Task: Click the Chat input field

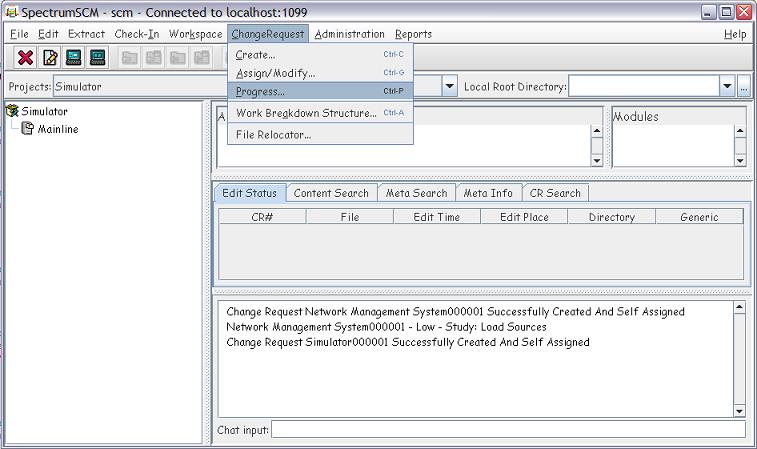Action: 508,429
